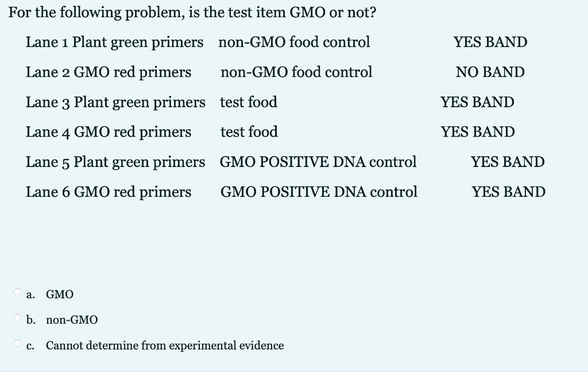Click the YES BAND result for Lane 6
Image resolution: width=588 pixels, height=373 pixels.
tap(509, 192)
